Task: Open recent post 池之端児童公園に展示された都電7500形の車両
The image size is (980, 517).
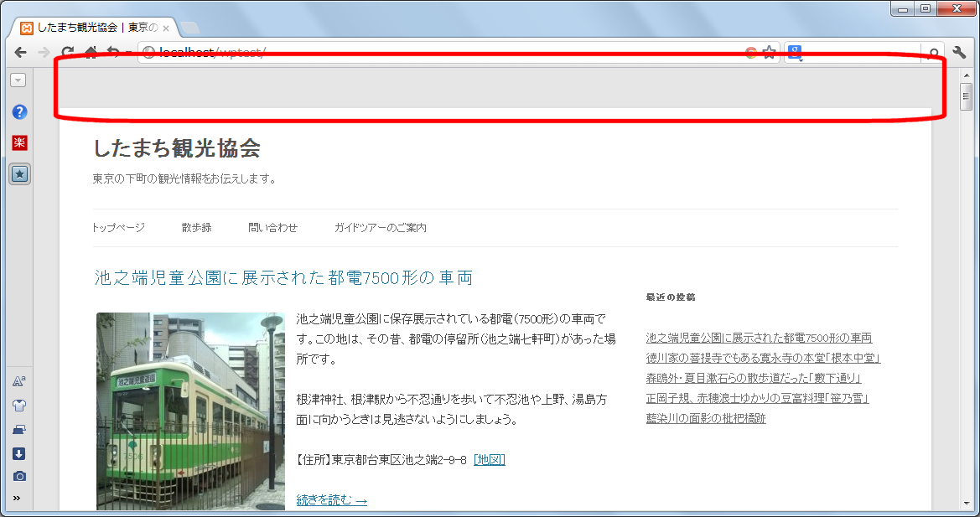Action: 759,338
